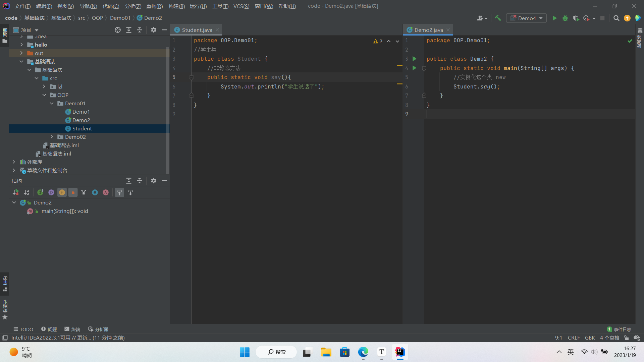Expand the Demo02 folder in the project tree
The width and height of the screenshot is (644, 362).
(52, 137)
